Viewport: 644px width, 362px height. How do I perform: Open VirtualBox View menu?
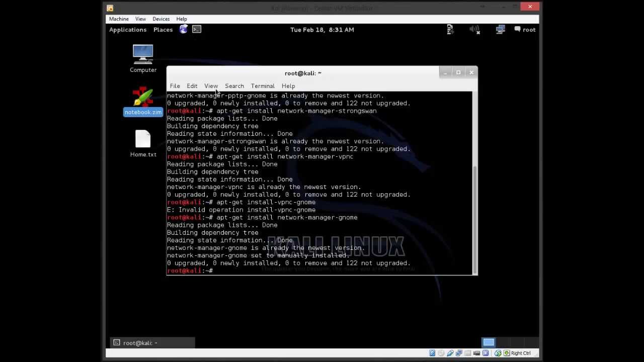point(140,19)
